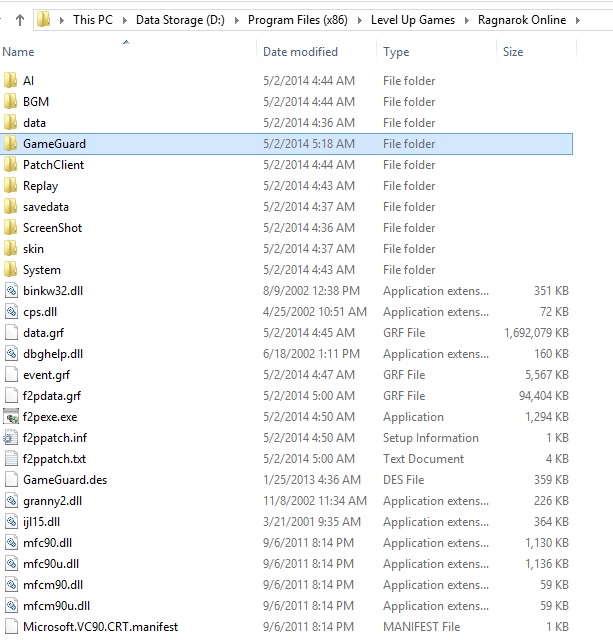Go to Data Storage (D:) breadcrumb

pos(180,20)
